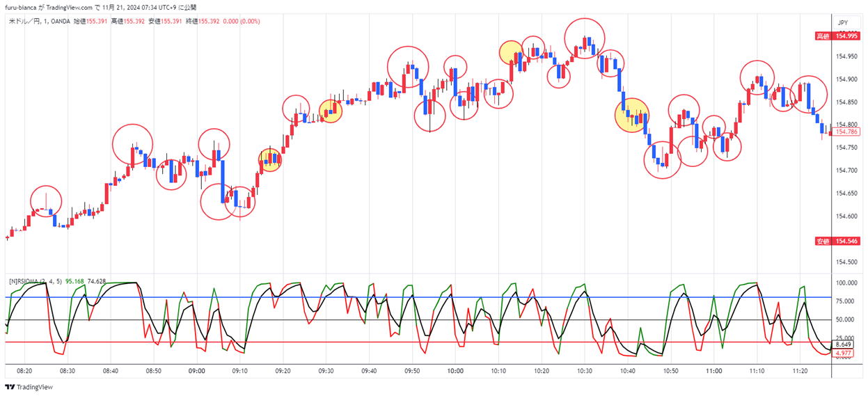Click the current price 154.786 axis tag
This screenshot has height=396, width=868.
(x=846, y=132)
